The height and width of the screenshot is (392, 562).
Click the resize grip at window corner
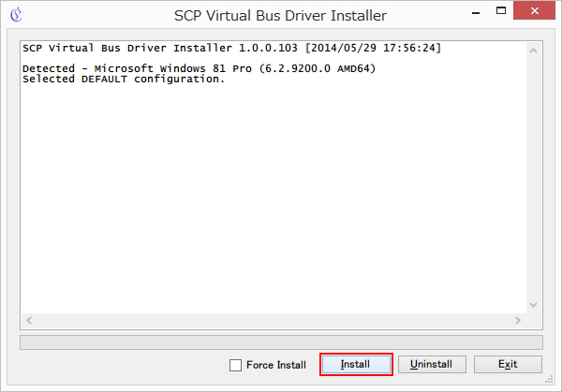pyautogui.click(x=549, y=380)
